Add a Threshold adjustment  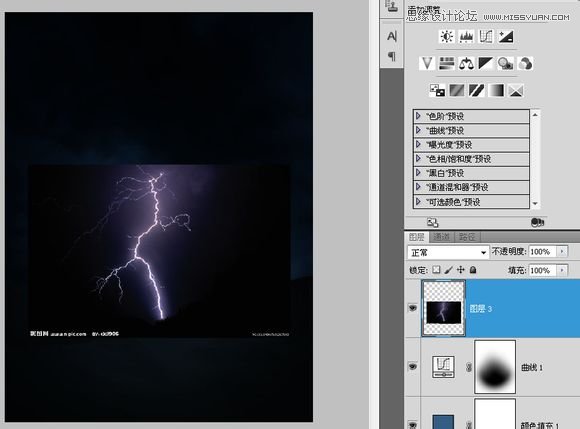[x=476, y=90]
